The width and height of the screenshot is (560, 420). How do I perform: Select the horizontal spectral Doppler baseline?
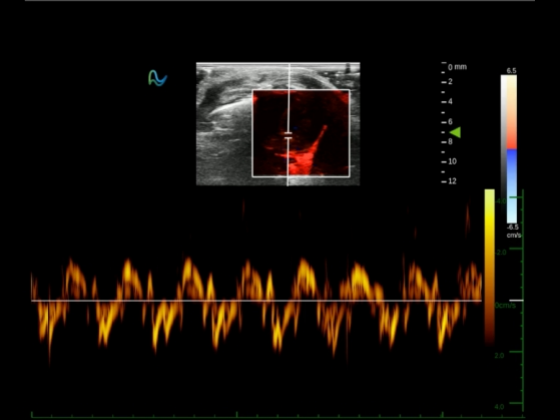pos(256,301)
